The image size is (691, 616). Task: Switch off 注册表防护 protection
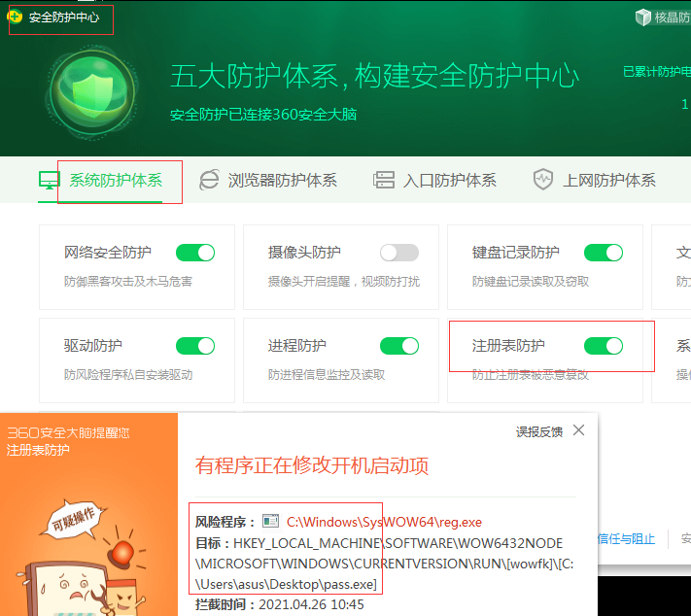[x=604, y=346]
